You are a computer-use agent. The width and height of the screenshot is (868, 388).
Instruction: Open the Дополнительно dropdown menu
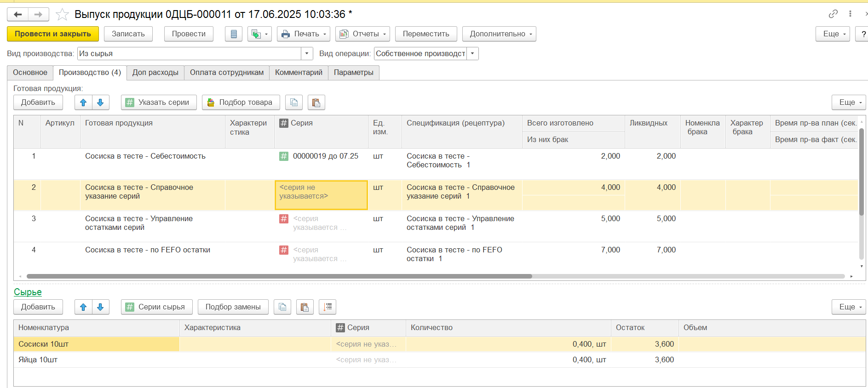499,34
